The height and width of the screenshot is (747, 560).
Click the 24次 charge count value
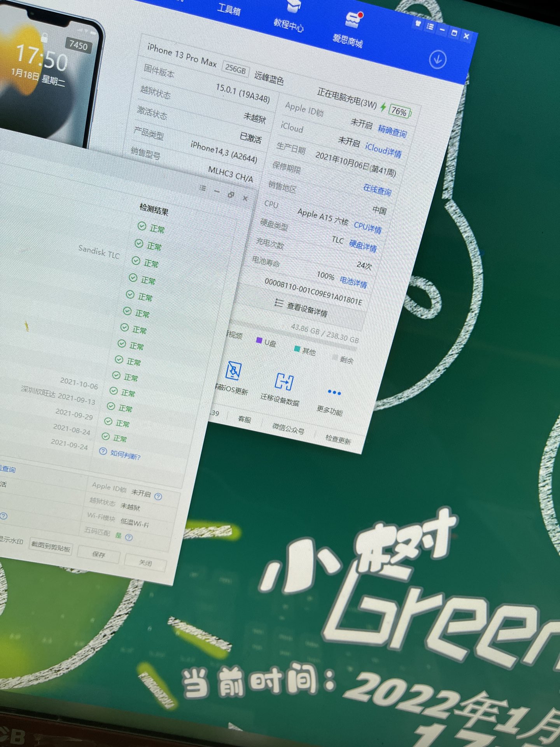point(364,265)
